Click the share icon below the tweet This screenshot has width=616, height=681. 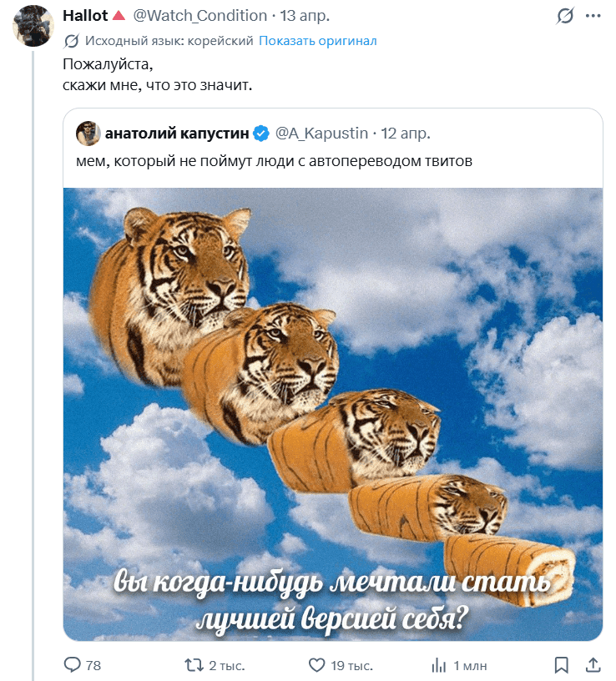[x=592, y=665]
